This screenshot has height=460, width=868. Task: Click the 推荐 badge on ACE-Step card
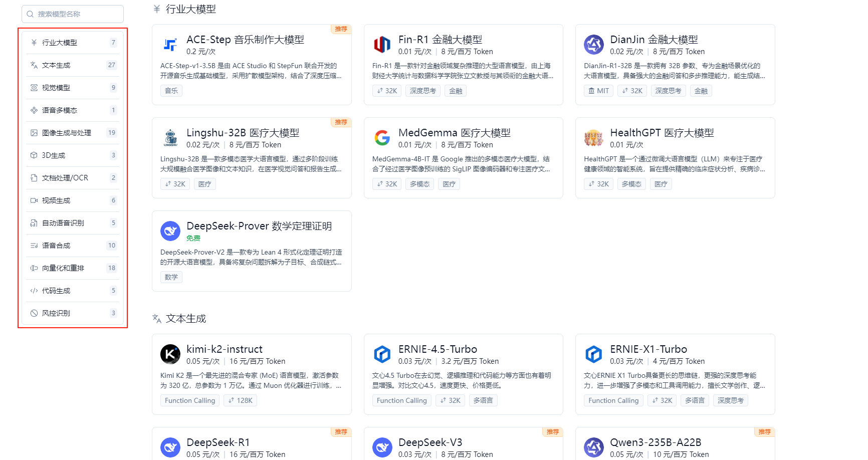[341, 29]
